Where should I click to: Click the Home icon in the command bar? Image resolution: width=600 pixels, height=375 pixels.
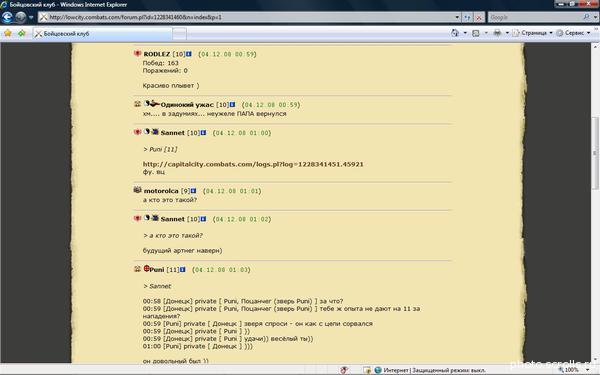455,33
